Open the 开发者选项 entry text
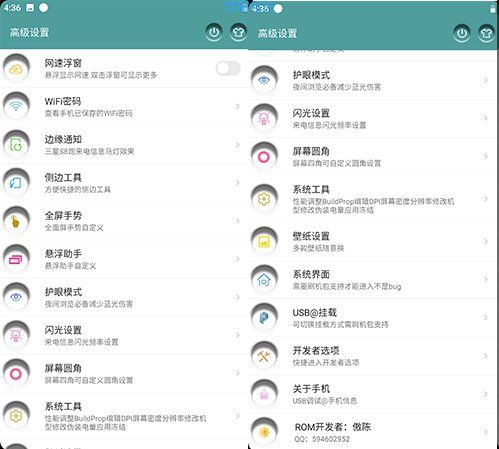This screenshot has width=499, height=449. 316,351
